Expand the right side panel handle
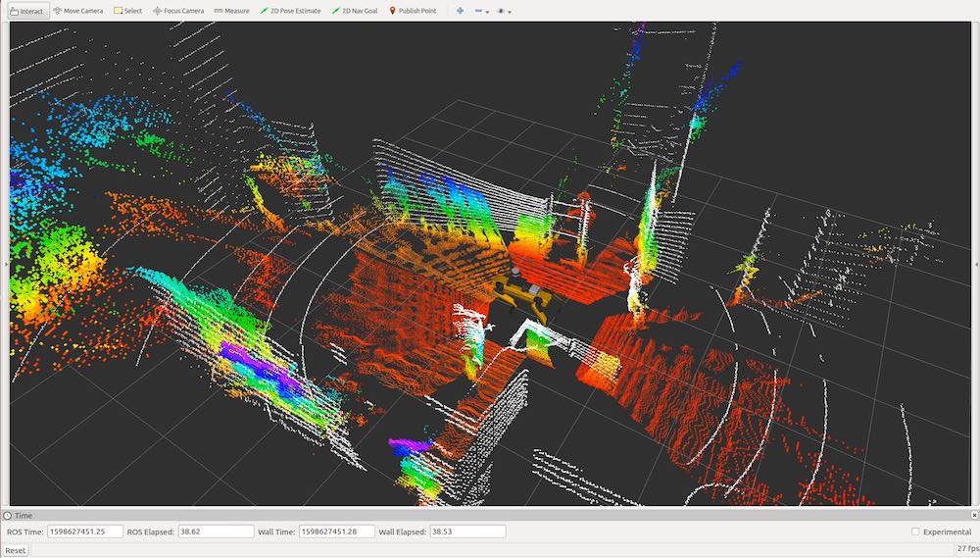Screen dimensions: 980x558 tap(976, 264)
